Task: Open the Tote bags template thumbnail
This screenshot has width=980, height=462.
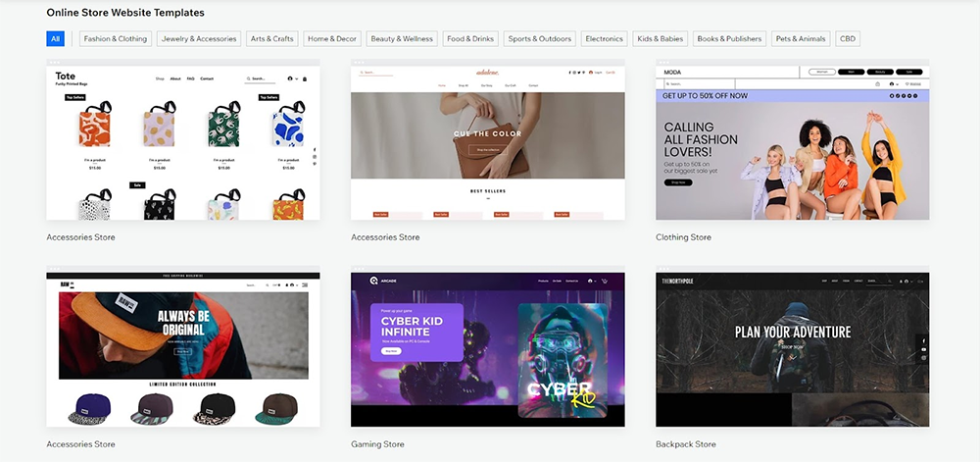Action: pyautogui.click(x=183, y=143)
